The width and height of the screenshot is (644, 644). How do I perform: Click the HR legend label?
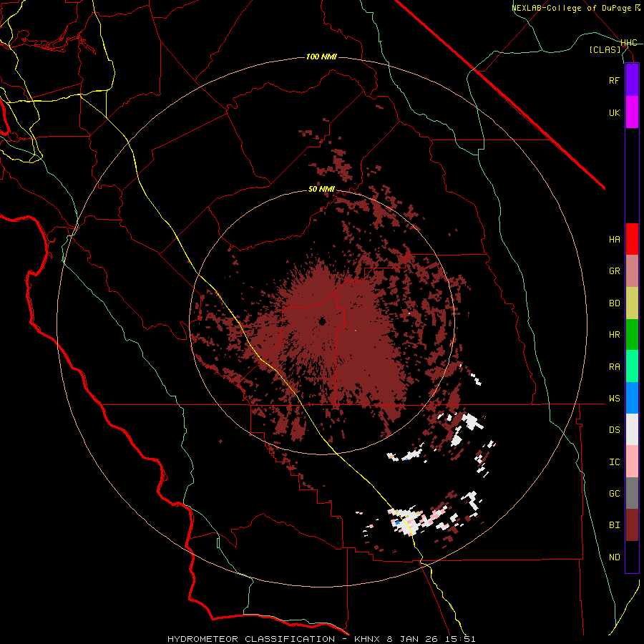coord(614,335)
